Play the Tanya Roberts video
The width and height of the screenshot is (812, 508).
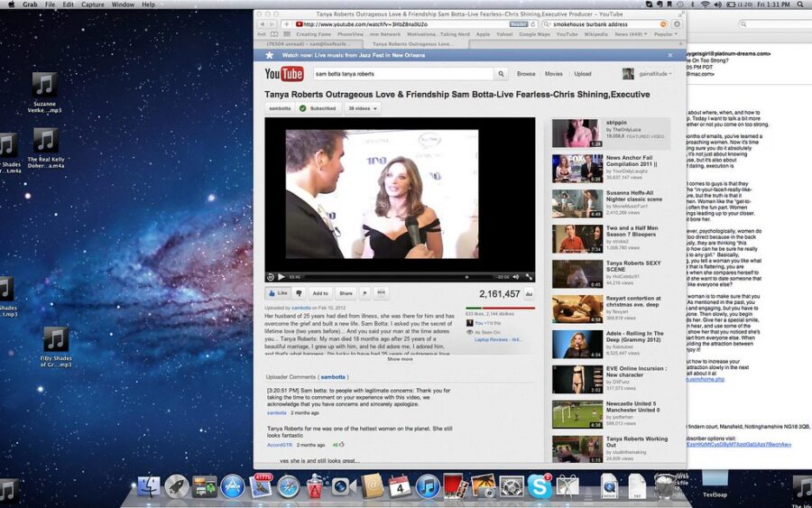click(281, 277)
